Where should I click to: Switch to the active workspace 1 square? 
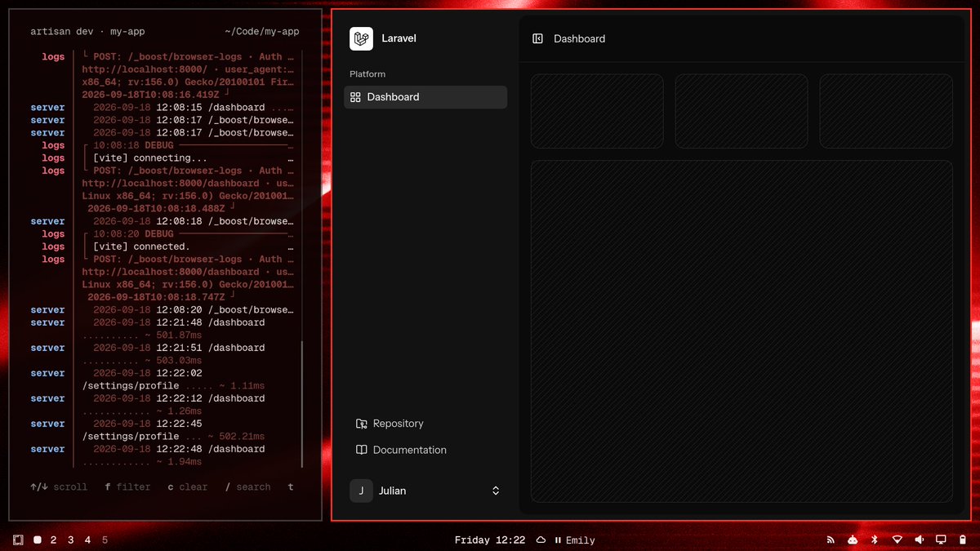[38, 540]
